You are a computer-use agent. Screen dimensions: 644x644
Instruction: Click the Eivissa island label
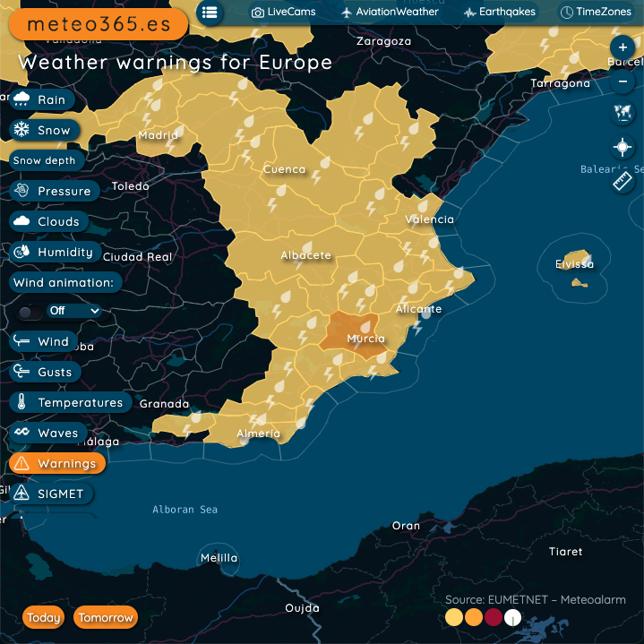click(x=574, y=264)
